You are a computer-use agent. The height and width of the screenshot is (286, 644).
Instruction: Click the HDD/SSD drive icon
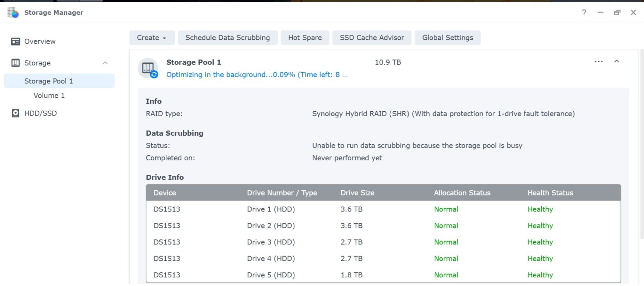click(x=15, y=113)
